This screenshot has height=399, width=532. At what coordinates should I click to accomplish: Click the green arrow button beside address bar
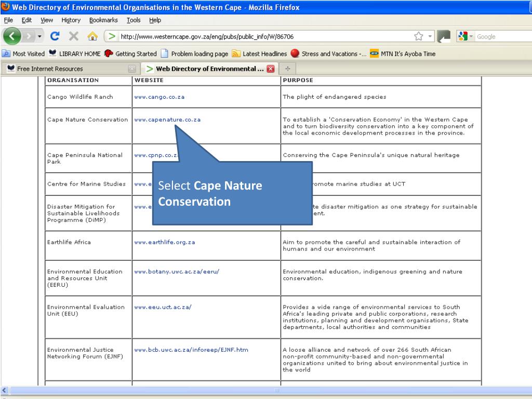pyautogui.click(x=444, y=36)
